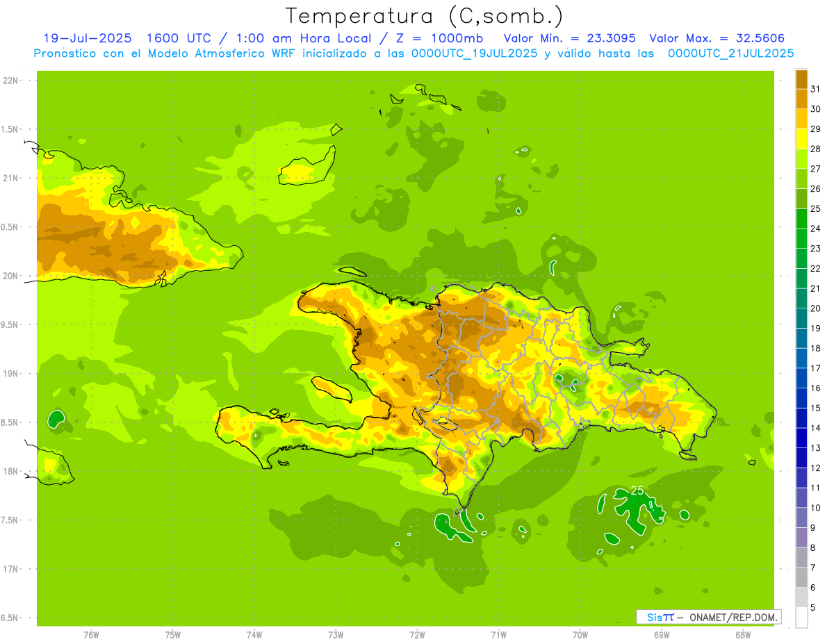
Task: Click the "68W" longitude axis label
Action: tap(742, 635)
